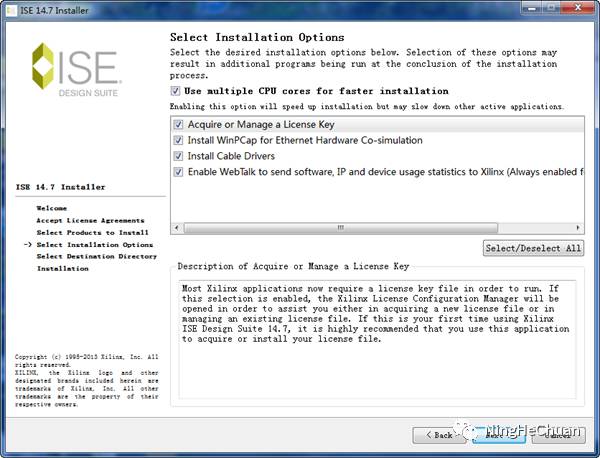Minimize the installer window

click(532, 8)
